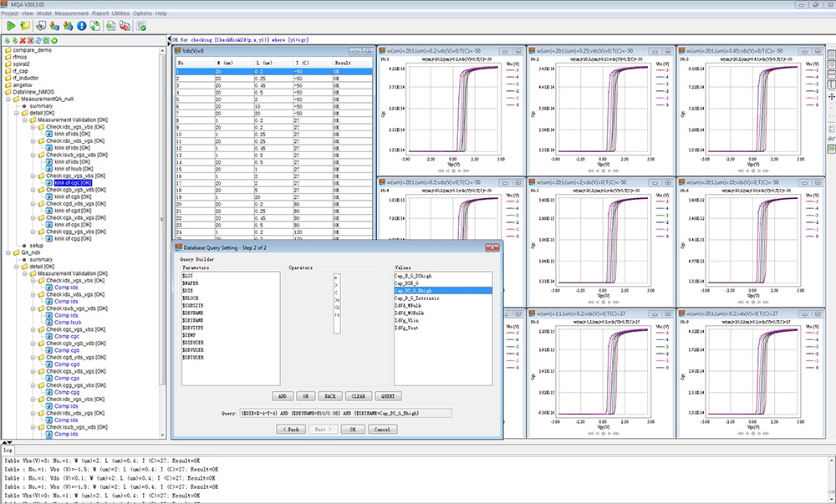The image size is (836, 504).
Task: Click the CLEAR button in the query dialog
Action: [x=359, y=395]
